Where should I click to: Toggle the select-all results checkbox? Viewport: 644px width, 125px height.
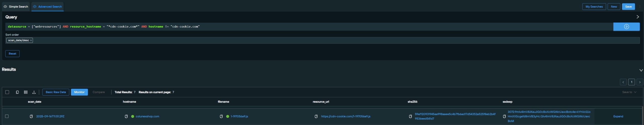tap(7, 92)
